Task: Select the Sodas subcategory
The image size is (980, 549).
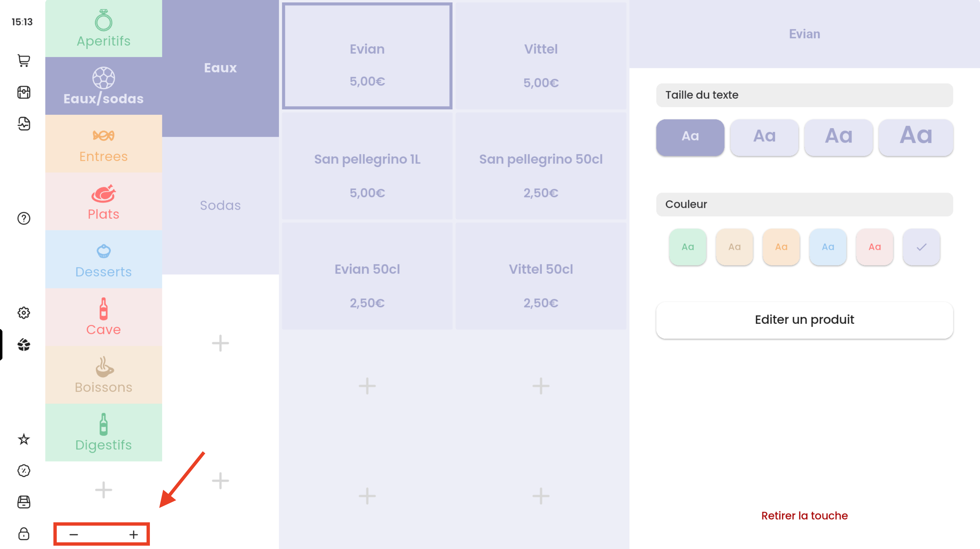Action: [220, 205]
